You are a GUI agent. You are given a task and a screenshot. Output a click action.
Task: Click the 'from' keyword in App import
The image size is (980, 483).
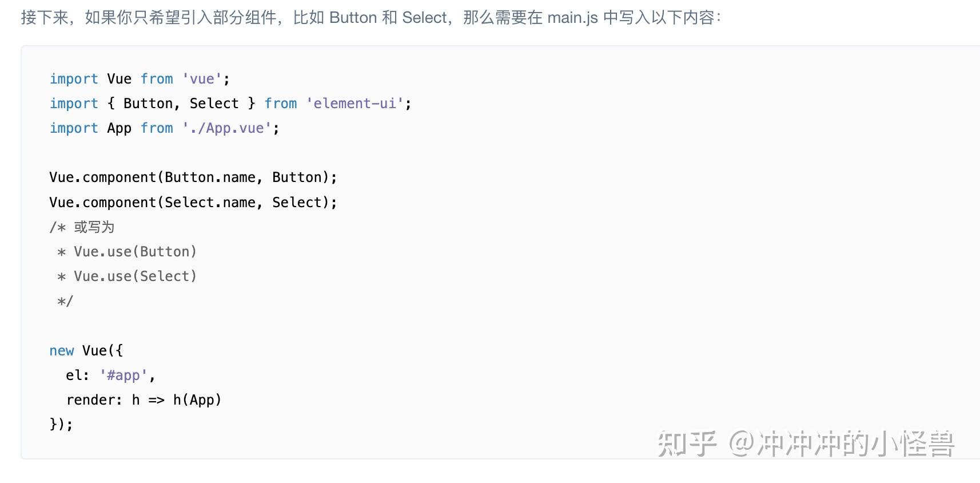pos(157,128)
